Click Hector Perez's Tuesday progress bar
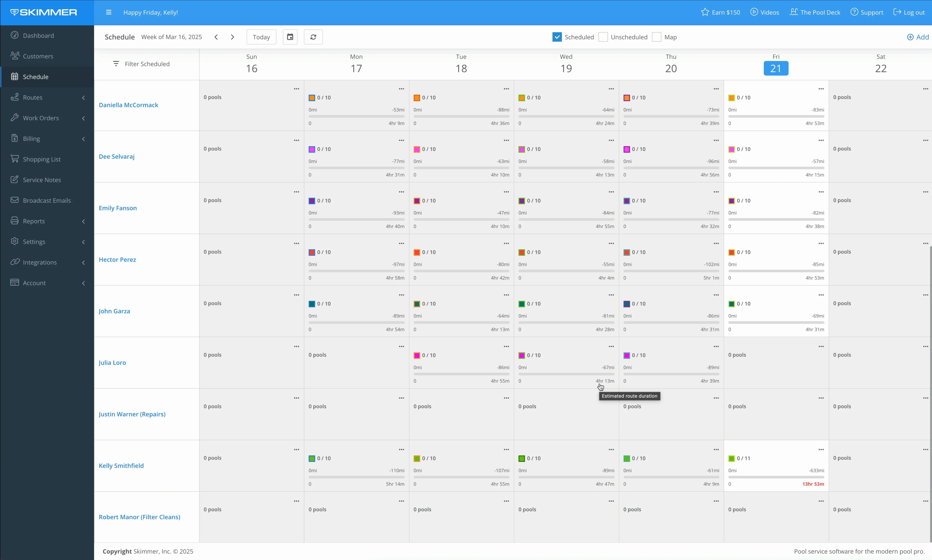 [461, 271]
